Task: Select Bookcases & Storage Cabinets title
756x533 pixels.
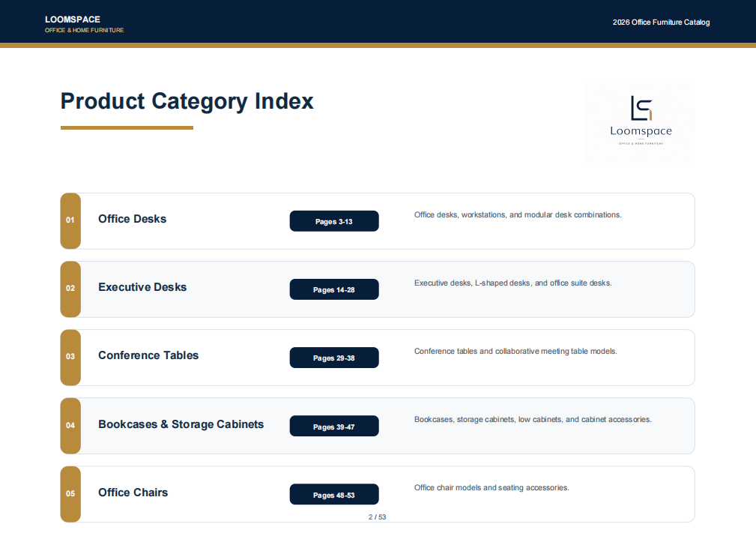Action: click(x=181, y=424)
